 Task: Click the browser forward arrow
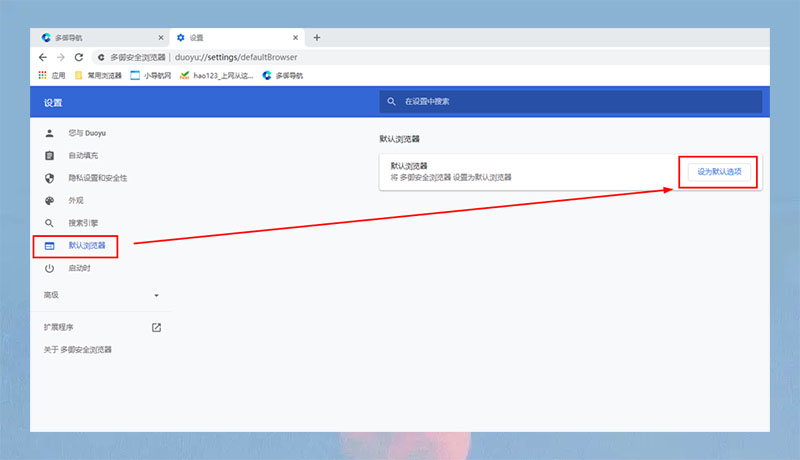click(61, 57)
